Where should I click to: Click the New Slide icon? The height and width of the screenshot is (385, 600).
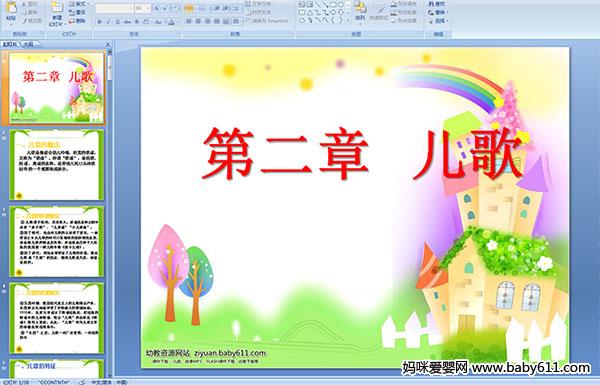point(57,13)
